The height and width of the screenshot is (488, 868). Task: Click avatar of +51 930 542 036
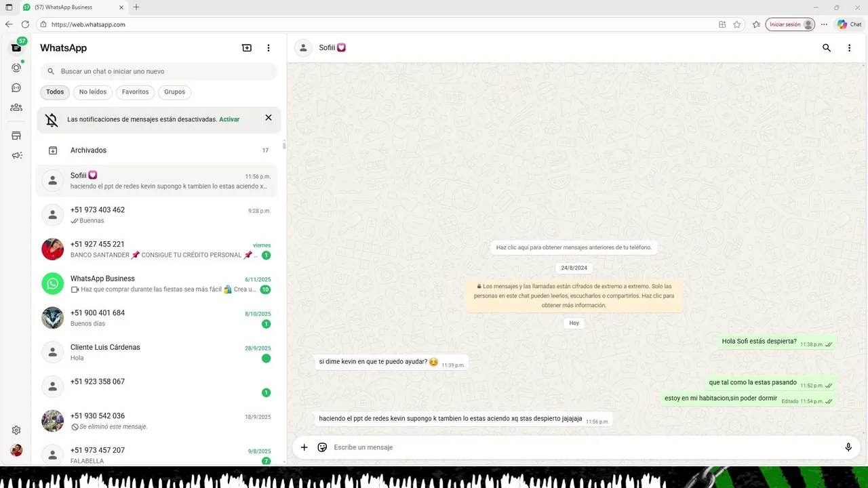point(52,421)
